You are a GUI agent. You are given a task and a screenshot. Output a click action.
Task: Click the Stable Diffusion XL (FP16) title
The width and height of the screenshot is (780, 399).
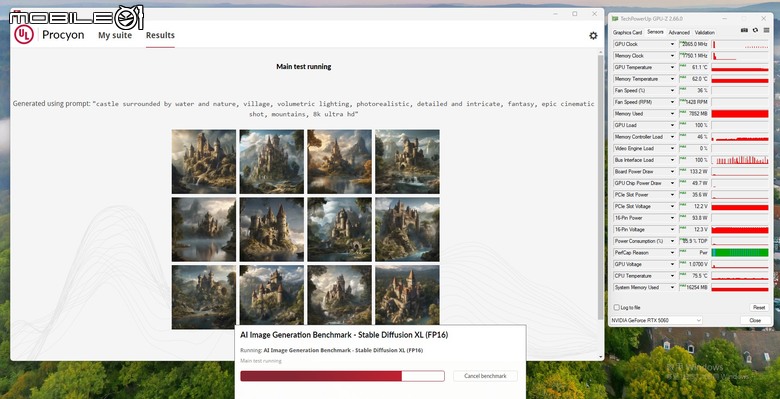coord(344,335)
